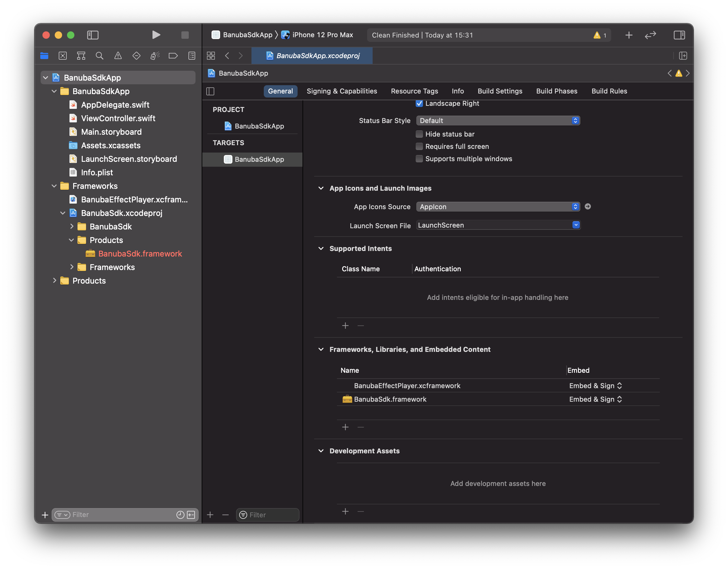Viewport: 728px width, 569px height.
Task: Click the arrow next to AppIcon source
Action: coord(588,206)
